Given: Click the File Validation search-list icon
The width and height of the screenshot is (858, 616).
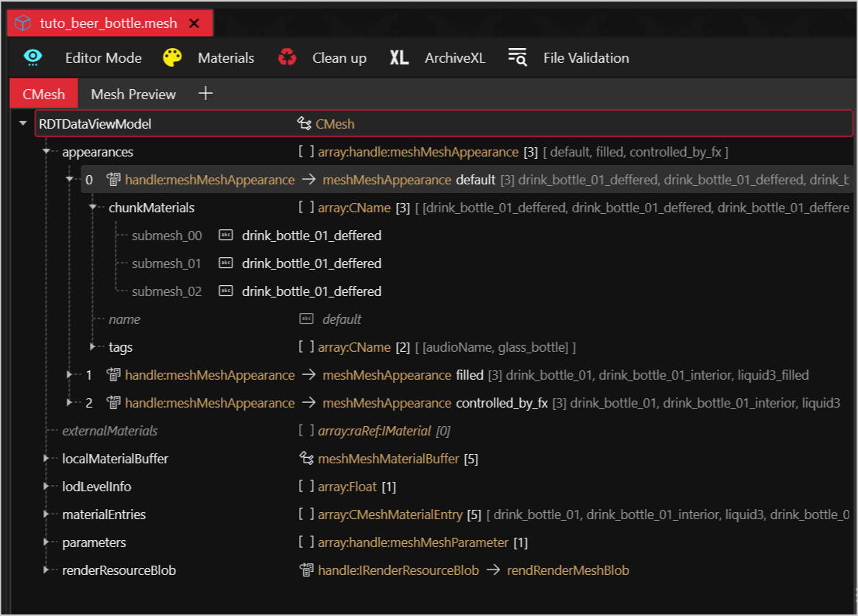Looking at the screenshot, I should coord(517,58).
